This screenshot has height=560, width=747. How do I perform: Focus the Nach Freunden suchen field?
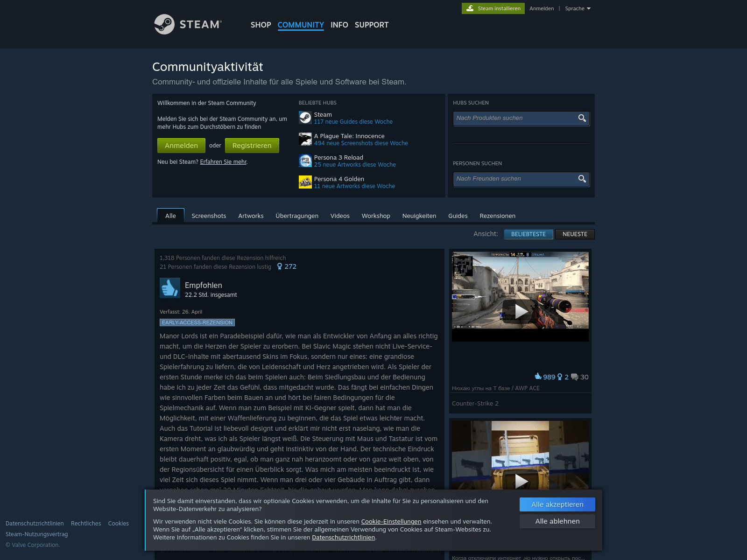[521, 179]
